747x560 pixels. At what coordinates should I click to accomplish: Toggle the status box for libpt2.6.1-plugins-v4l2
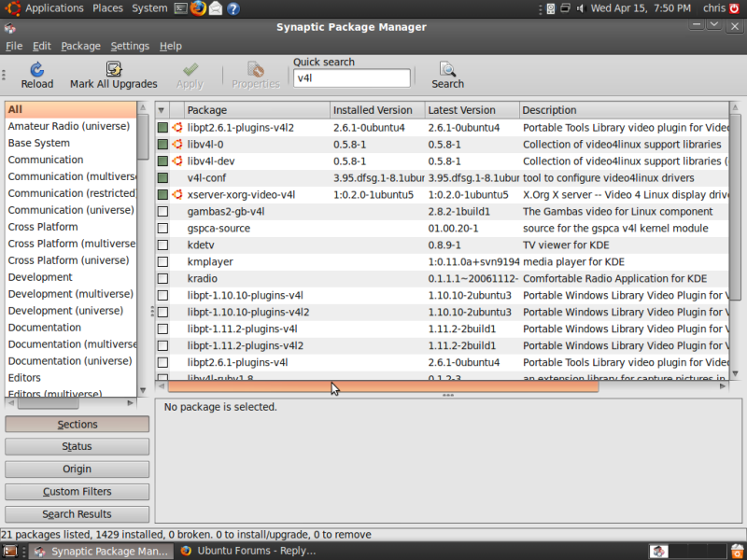pos(162,128)
